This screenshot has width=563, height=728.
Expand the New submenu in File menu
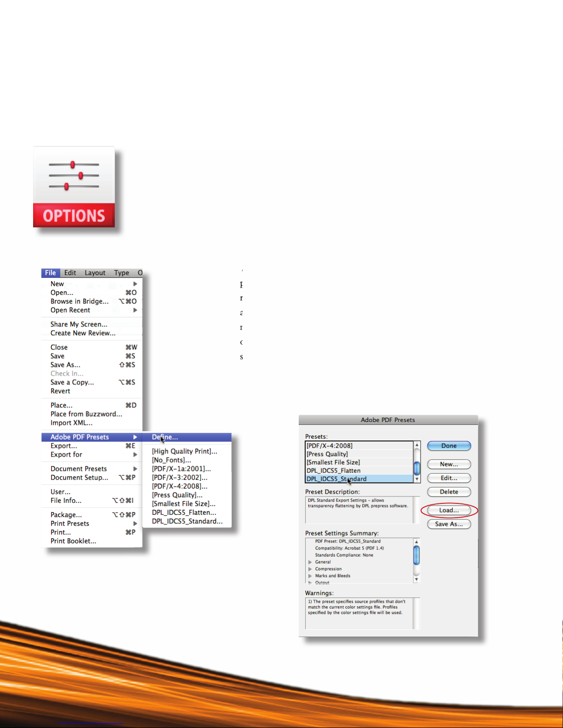coord(92,284)
